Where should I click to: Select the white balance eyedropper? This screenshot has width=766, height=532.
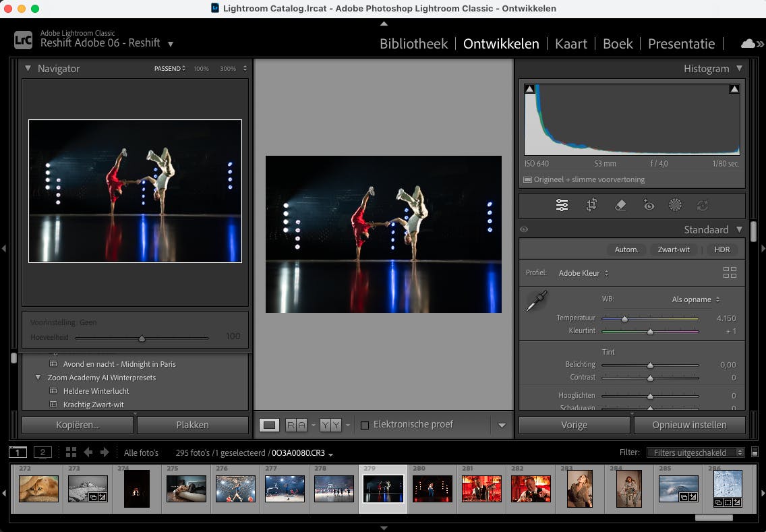point(536,302)
